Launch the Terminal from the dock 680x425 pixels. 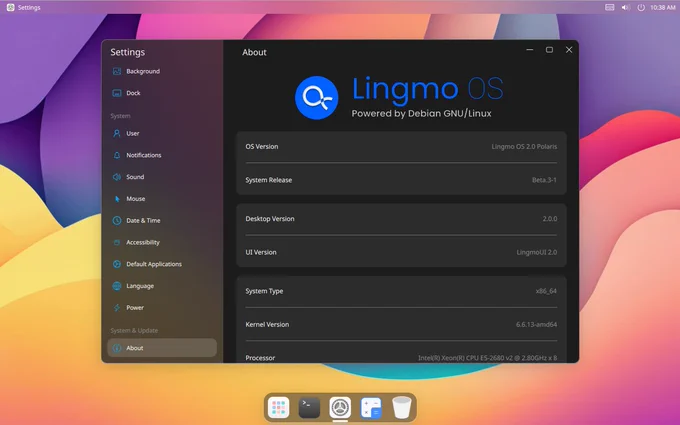pyautogui.click(x=309, y=407)
